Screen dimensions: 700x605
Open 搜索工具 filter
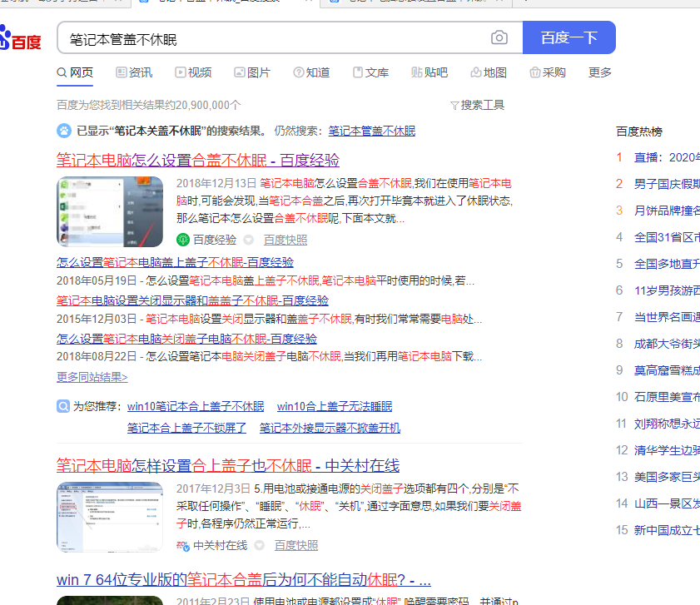tap(477, 106)
